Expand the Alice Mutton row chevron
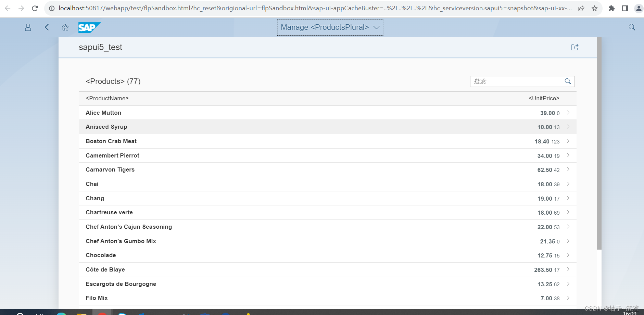Image resolution: width=644 pixels, height=315 pixels. pyautogui.click(x=567, y=112)
